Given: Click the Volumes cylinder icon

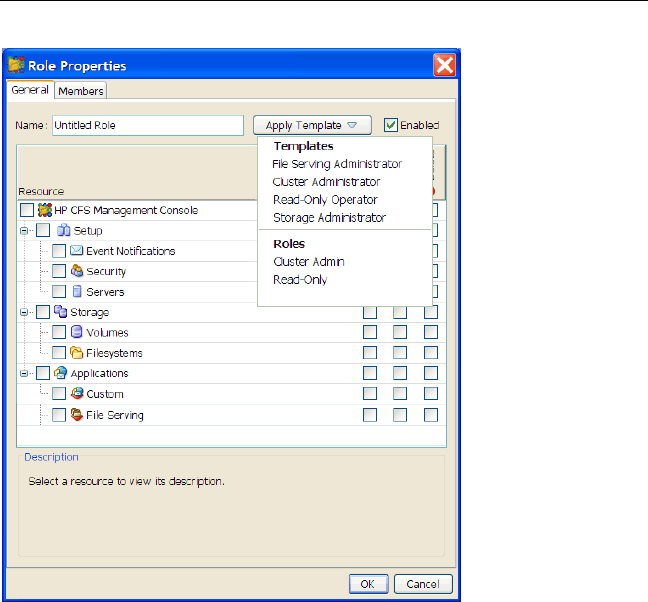Looking at the screenshot, I should pyautogui.click(x=76, y=332).
